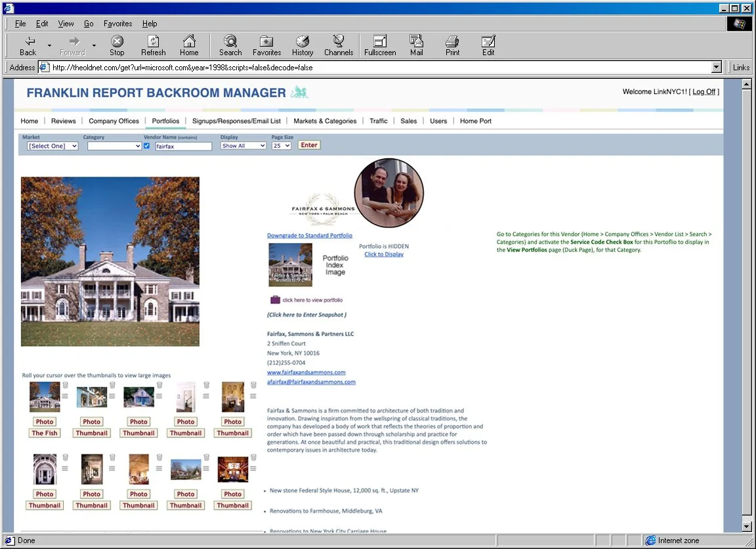Expand the Address bar history dropdown

(717, 67)
